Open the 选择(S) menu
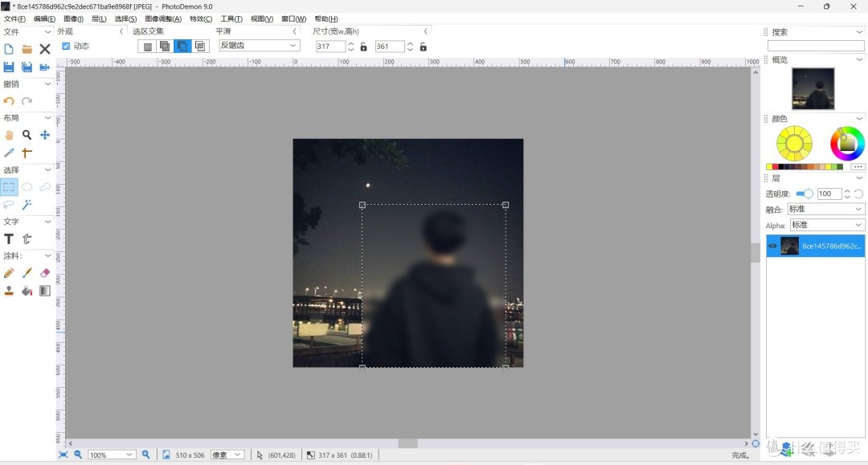The height and width of the screenshot is (465, 868). tap(125, 18)
